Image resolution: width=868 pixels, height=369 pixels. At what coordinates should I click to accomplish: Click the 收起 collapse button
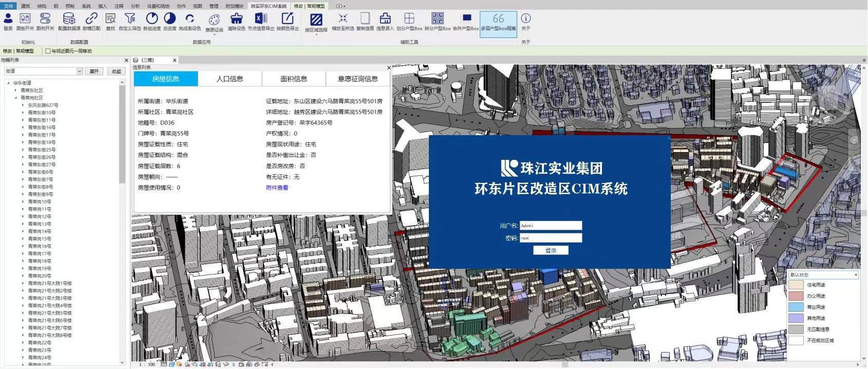pyautogui.click(x=117, y=71)
